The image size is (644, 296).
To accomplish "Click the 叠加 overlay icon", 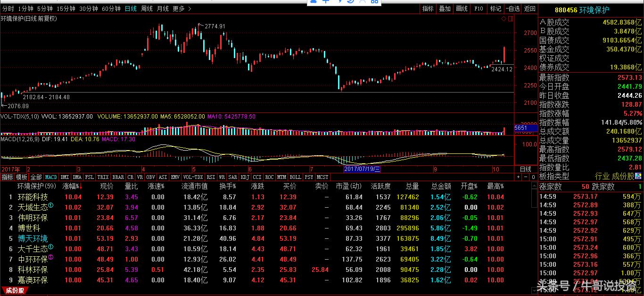I will point(445,8).
